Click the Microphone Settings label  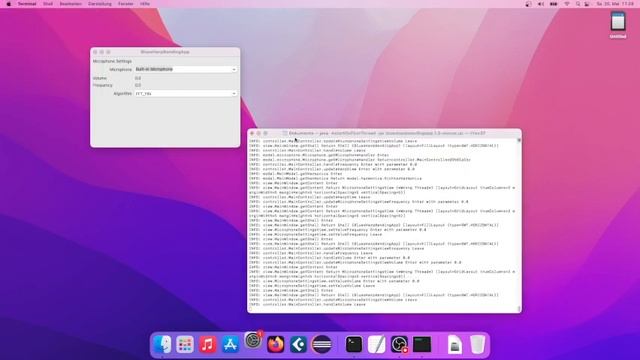click(112, 61)
